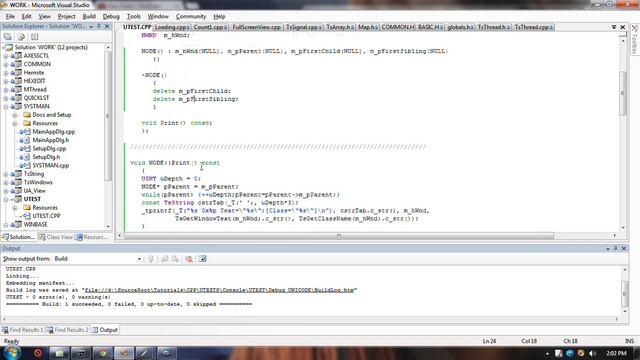Expand the Hermite project node

click(6, 73)
